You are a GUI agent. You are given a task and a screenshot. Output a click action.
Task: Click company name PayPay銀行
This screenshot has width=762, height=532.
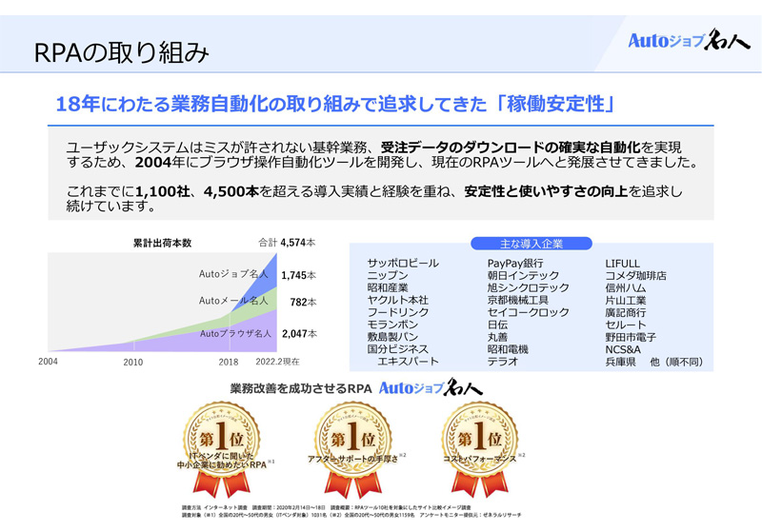(515, 263)
